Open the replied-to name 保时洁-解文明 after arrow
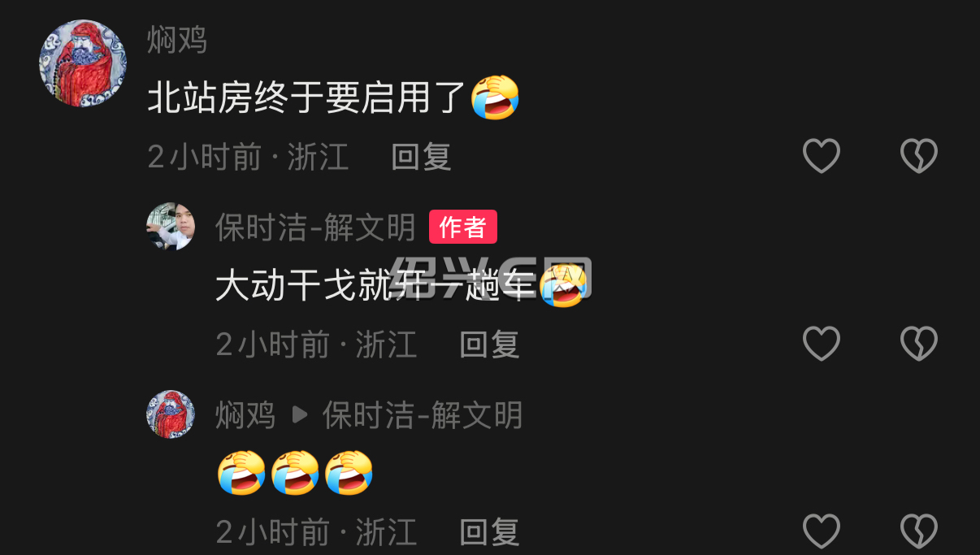 click(x=423, y=415)
